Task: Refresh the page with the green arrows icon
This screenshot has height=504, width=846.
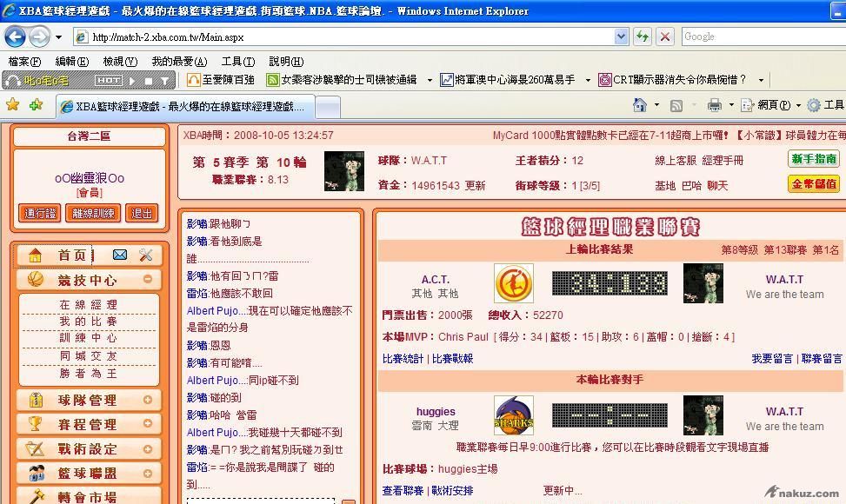Action: pyautogui.click(x=642, y=36)
